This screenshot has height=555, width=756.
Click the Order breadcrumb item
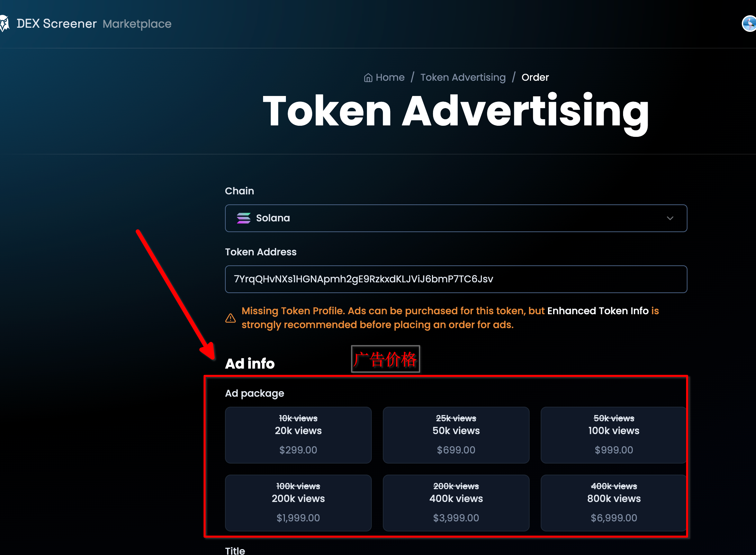(535, 77)
